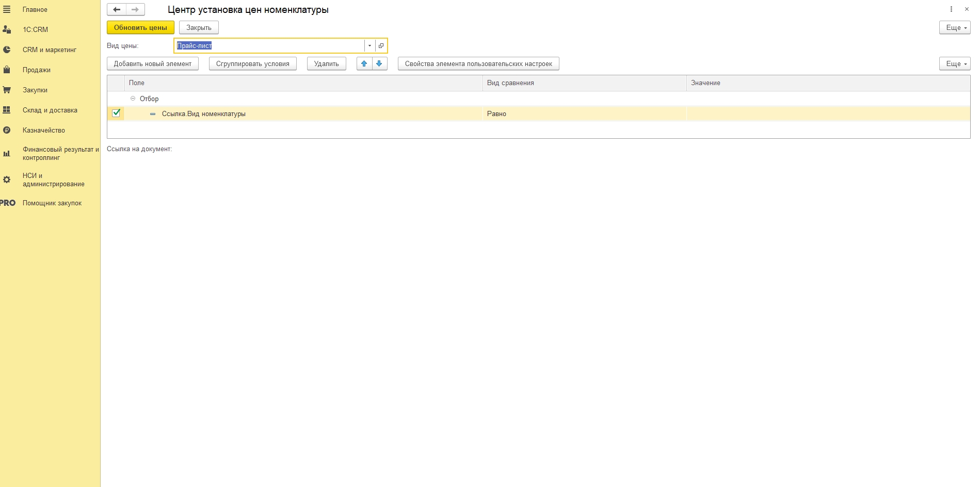This screenshot has height=487, width=980.
Task: Click the НСИ и администрирование gear icon
Action: pos(7,180)
